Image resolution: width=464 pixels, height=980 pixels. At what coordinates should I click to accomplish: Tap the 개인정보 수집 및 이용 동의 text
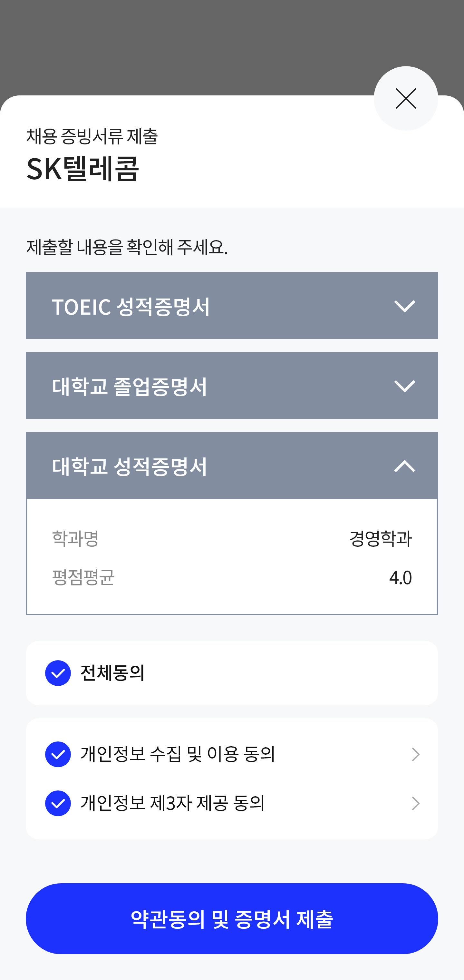click(178, 754)
